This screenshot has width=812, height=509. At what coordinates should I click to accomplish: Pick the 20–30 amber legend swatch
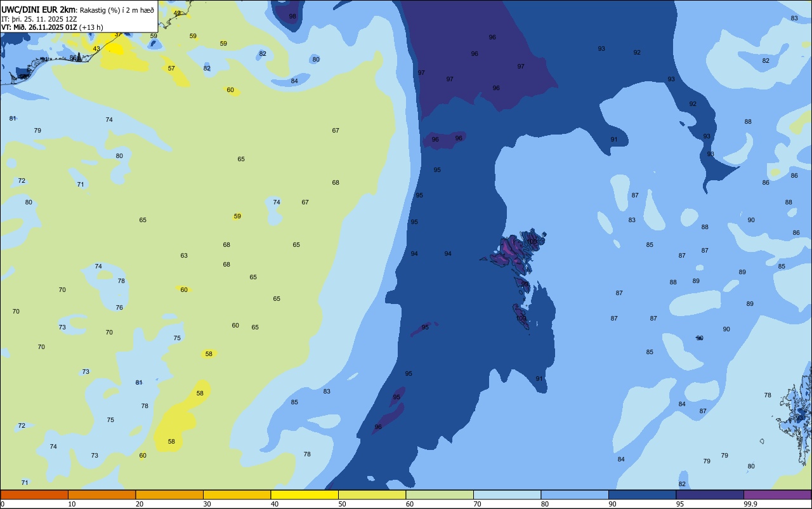click(x=169, y=494)
